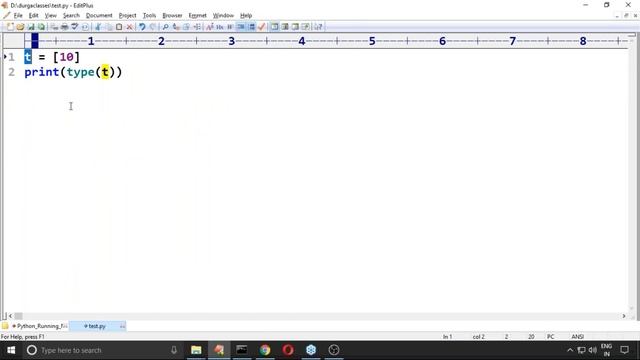Create a new file with toolbar icon
Image resolution: width=640 pixels, height=360 pixels.
10,27
